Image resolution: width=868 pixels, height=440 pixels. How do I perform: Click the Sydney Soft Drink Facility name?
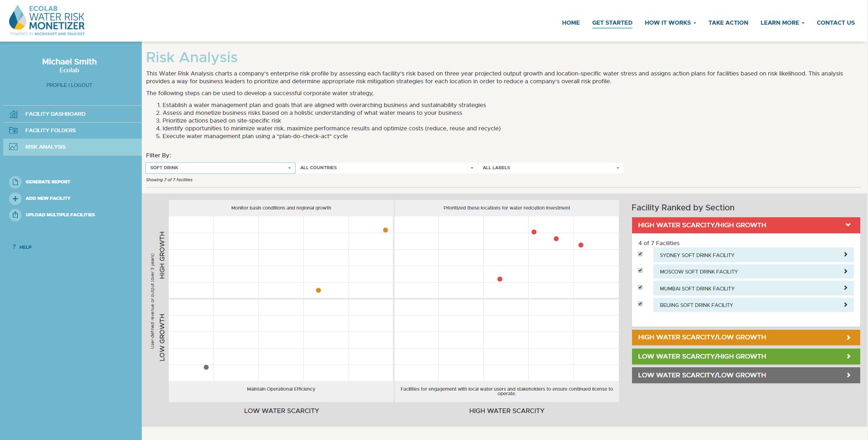click(697, 255)
